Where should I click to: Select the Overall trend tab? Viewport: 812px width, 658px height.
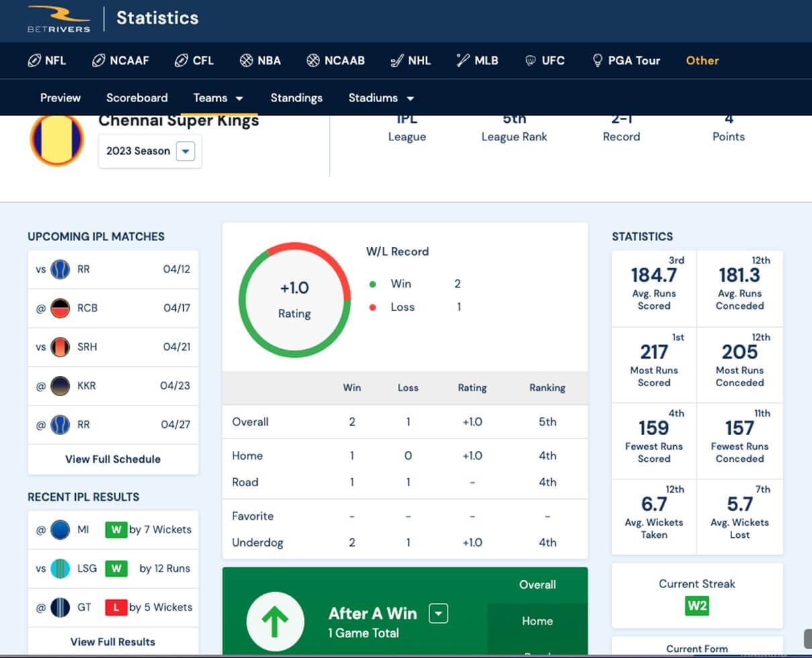(x=537, y=585)
